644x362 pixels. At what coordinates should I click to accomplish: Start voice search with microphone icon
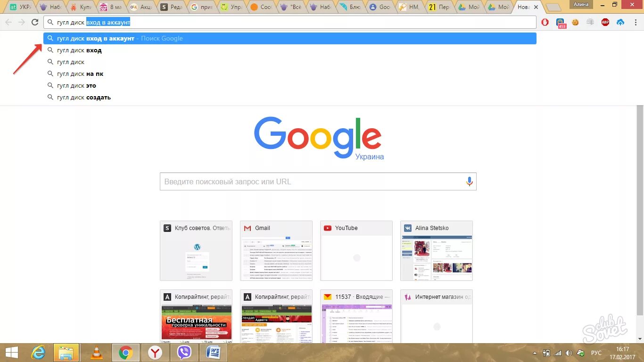pyautogui.click(x=469, y=181)
